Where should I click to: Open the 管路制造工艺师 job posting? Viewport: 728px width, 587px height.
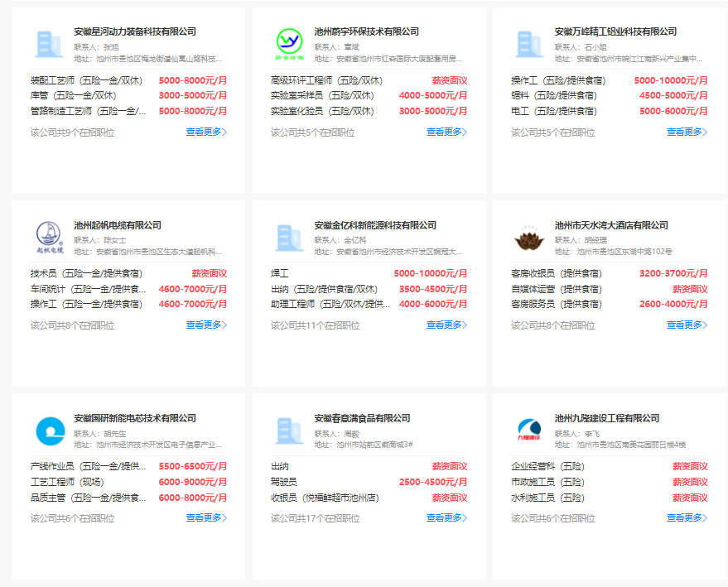[89, 112]
